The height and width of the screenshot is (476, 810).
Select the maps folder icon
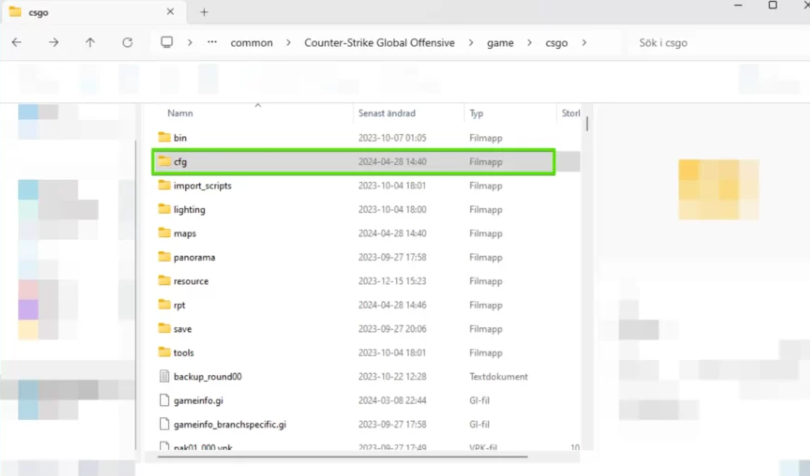pos(164,232)
